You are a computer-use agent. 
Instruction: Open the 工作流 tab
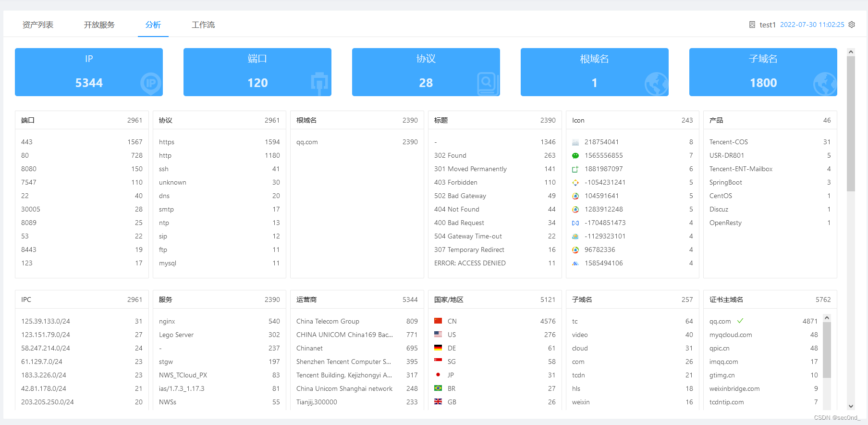203,25
